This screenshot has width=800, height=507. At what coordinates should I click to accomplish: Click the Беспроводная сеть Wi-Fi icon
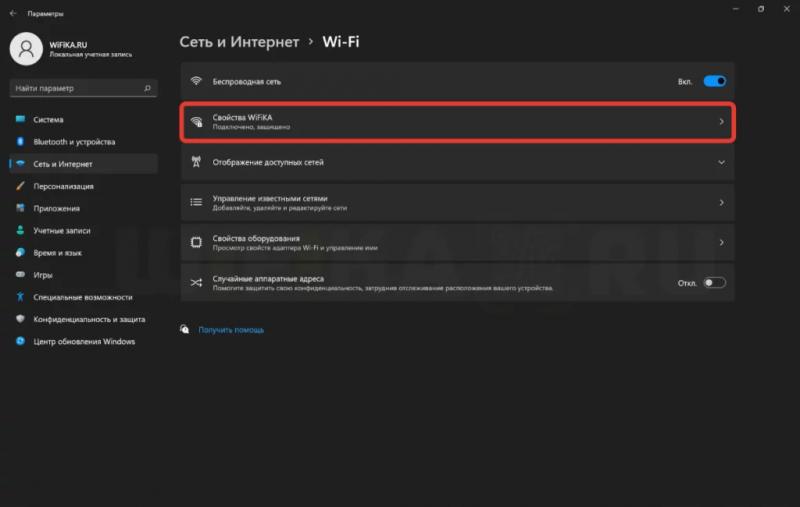[x=196, y=81]
